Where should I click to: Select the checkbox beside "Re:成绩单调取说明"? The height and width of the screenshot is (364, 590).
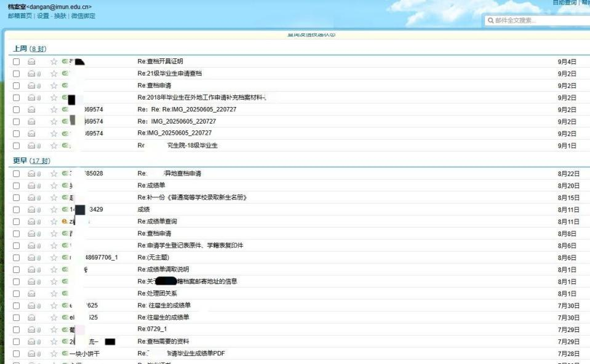tap(17, 269)
